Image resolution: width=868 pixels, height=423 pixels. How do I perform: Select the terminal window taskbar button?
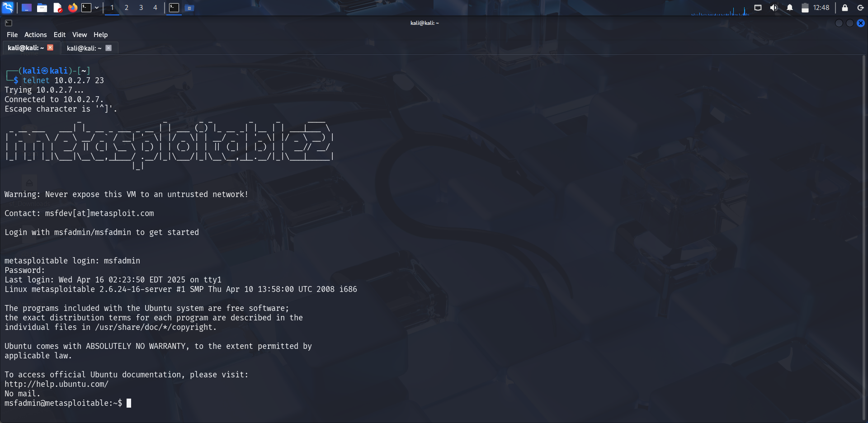(x=174, y=8)
